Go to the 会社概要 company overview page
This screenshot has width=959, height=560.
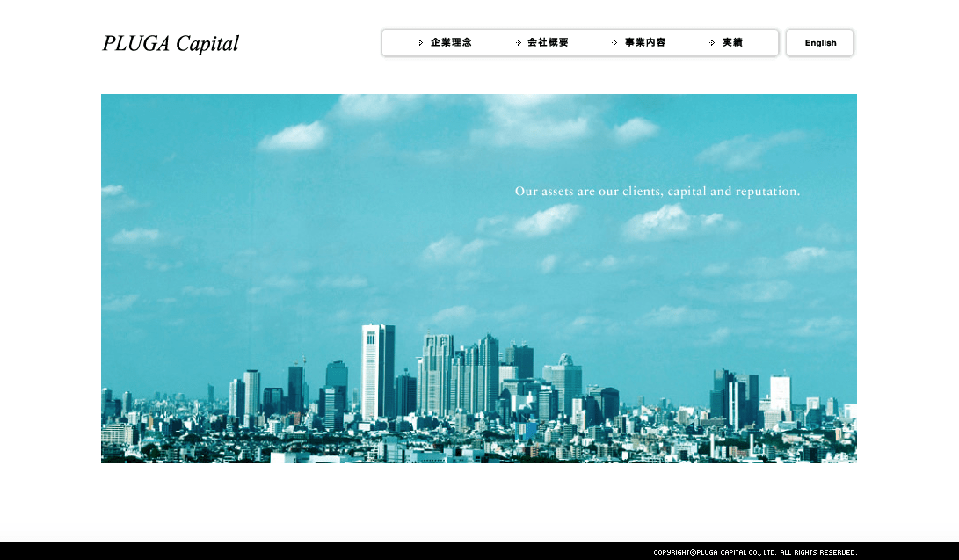[x=548, y=42]
